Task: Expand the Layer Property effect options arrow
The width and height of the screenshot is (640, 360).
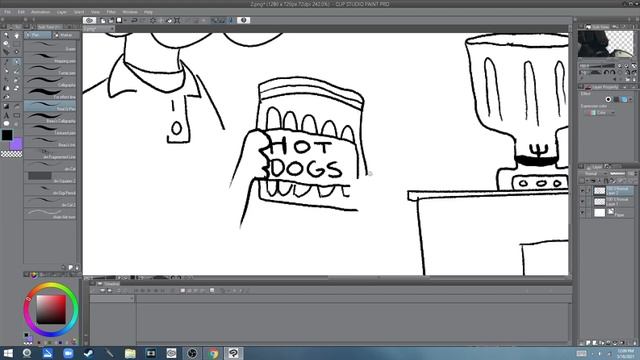Action: point(631,99)
